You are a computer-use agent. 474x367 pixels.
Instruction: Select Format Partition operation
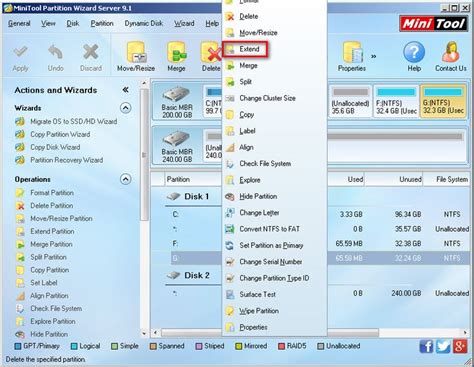pos(45,193)
